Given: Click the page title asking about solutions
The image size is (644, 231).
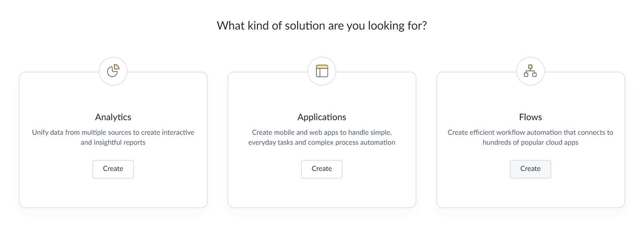Looking at the screenshot, I should [x=322, y=25].
